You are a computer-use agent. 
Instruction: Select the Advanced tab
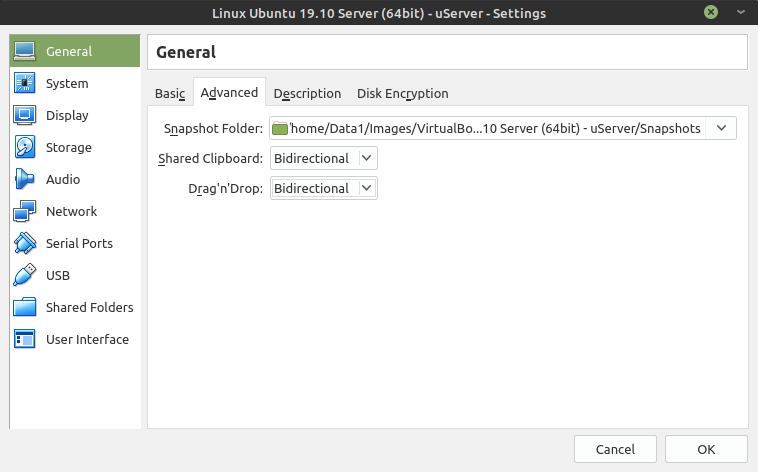point(229,92)
